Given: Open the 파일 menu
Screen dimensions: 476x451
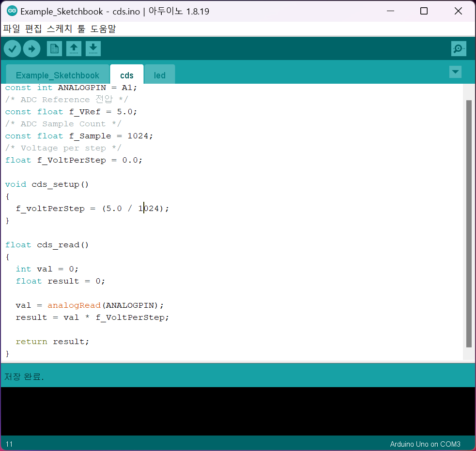Looking at the screenshot, I should tap(12, 29).
